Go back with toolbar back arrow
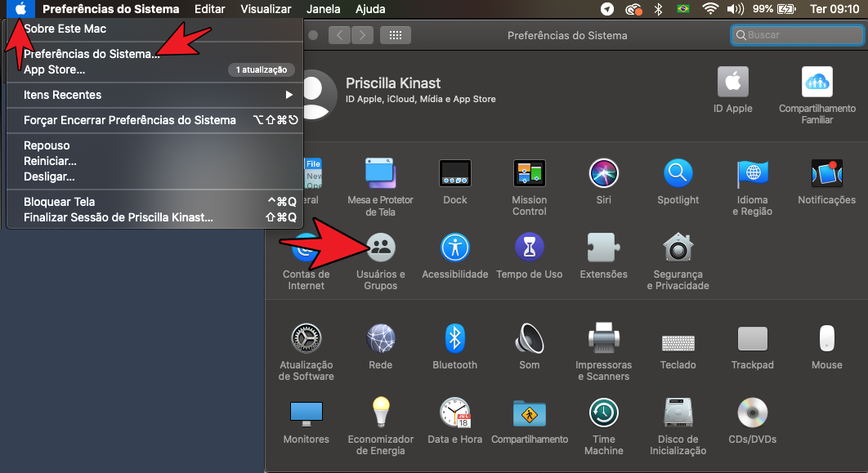The height and width of the screenshot is (473, 868). coord(339,35)
